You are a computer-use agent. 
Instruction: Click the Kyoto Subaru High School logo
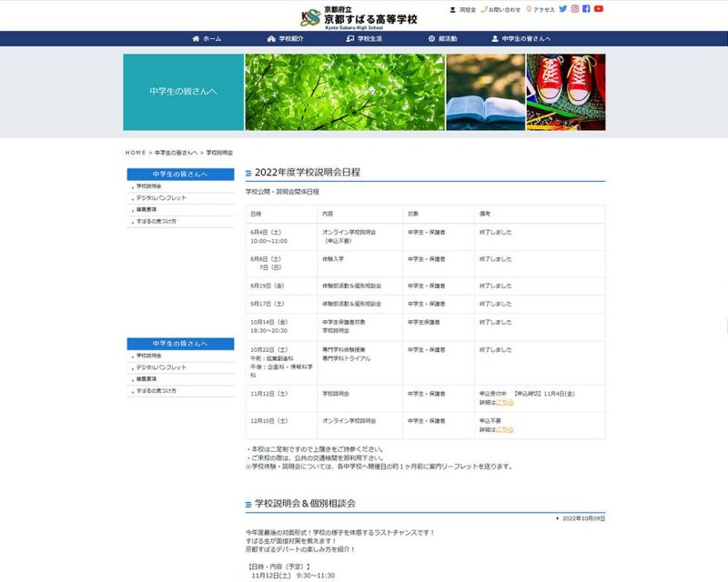359,16
